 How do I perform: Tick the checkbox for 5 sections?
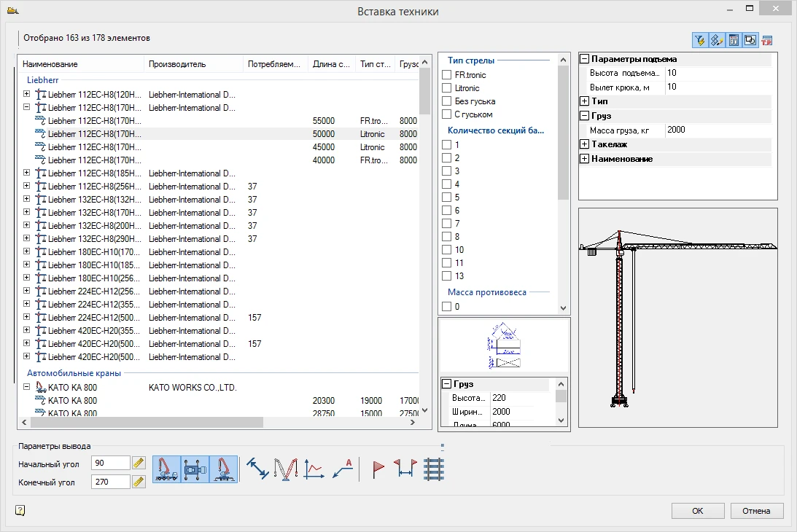click(447, 197)
